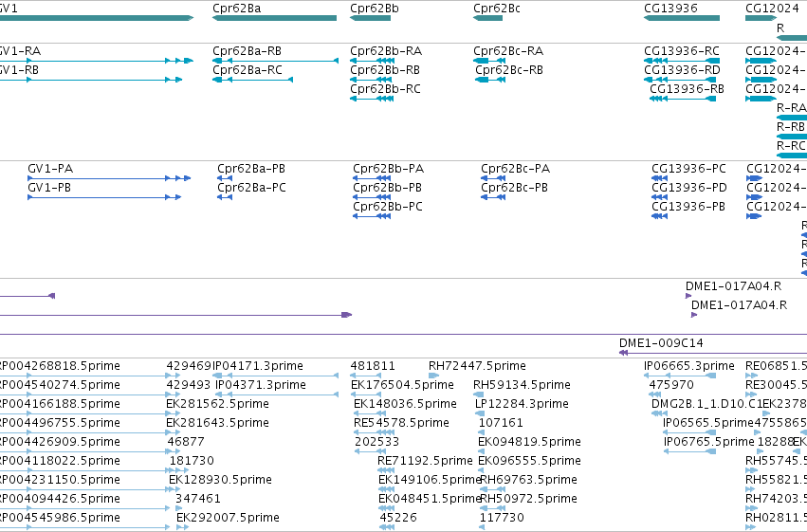
Task: Select transcript Cpr62Bb-RA
Action: click(x=386, y=51)
